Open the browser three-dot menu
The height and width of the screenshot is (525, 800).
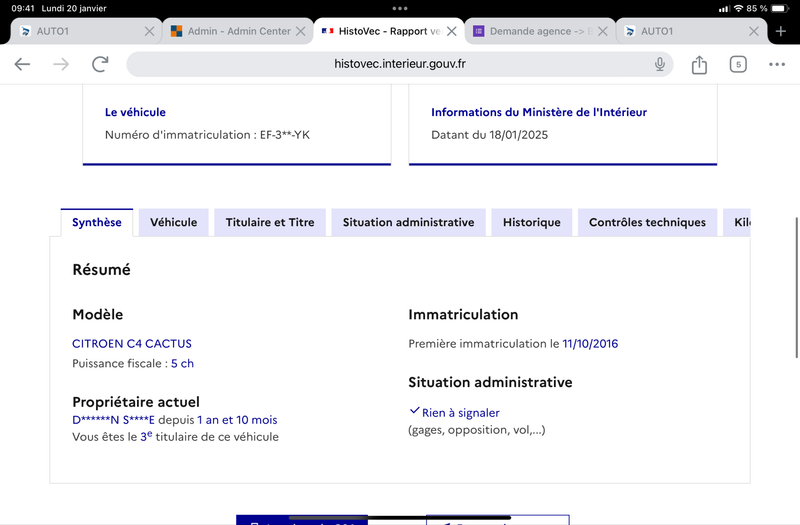(777, 64)
